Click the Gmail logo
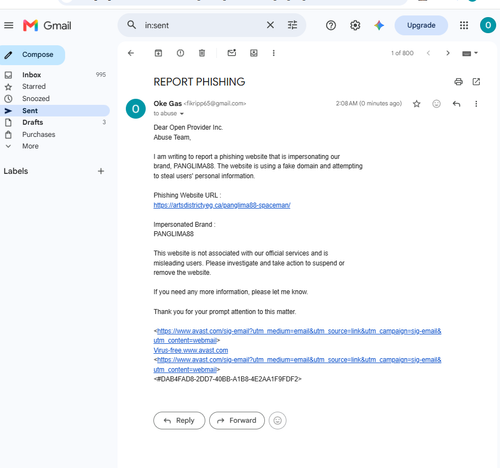Screen dimensions: 500x468 pos(47,25)
